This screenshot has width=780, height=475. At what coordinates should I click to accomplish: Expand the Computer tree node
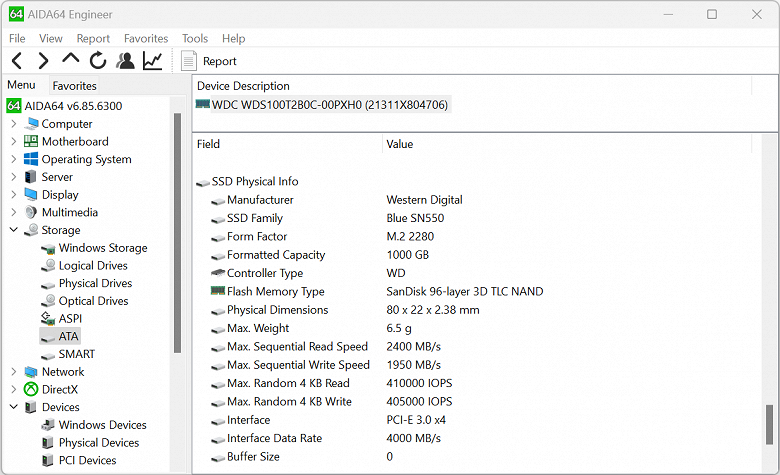point(14,124)
